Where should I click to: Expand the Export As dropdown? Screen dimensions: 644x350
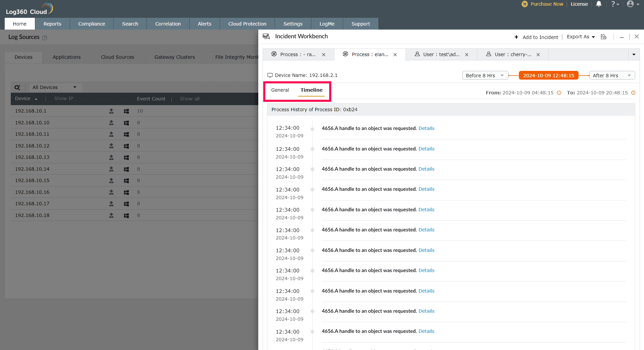click(x=581, y=37)
